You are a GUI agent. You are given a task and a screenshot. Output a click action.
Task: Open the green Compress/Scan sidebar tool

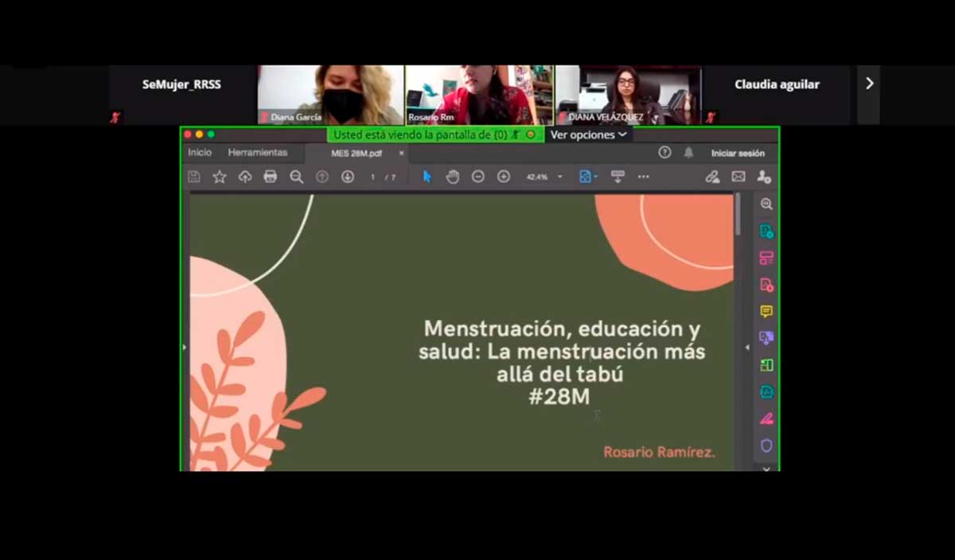click(766, 365)
